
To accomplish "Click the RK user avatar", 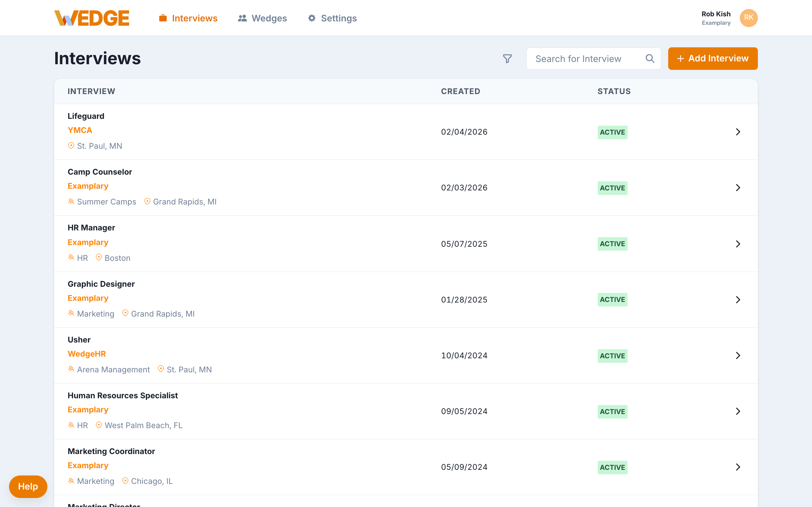I will (x=748, y=18).
